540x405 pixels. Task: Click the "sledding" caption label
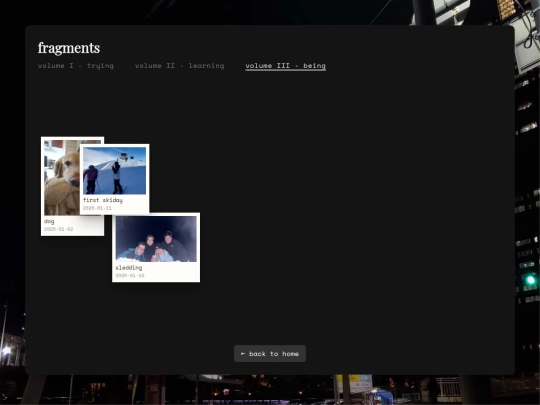click(129, 268)
